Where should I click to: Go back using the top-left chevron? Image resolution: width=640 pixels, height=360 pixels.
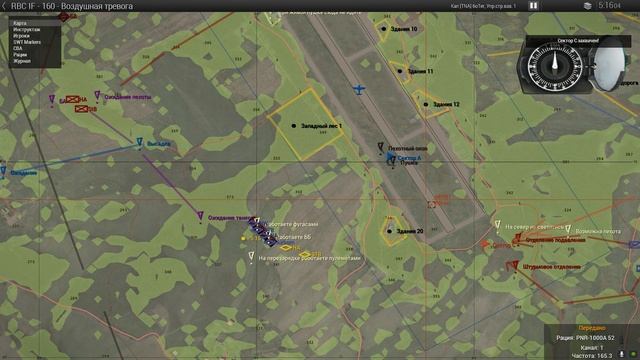[x=4, y=6]
